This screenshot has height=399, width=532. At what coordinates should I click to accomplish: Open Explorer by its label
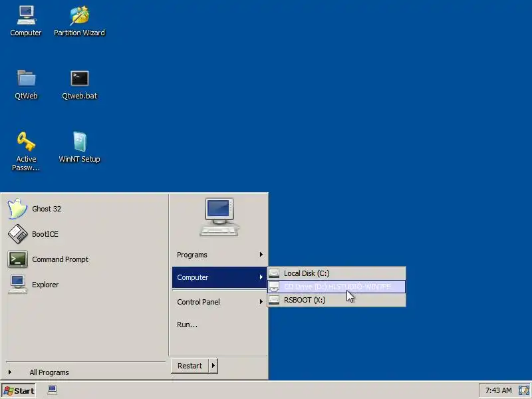click(x=45, y=285)
